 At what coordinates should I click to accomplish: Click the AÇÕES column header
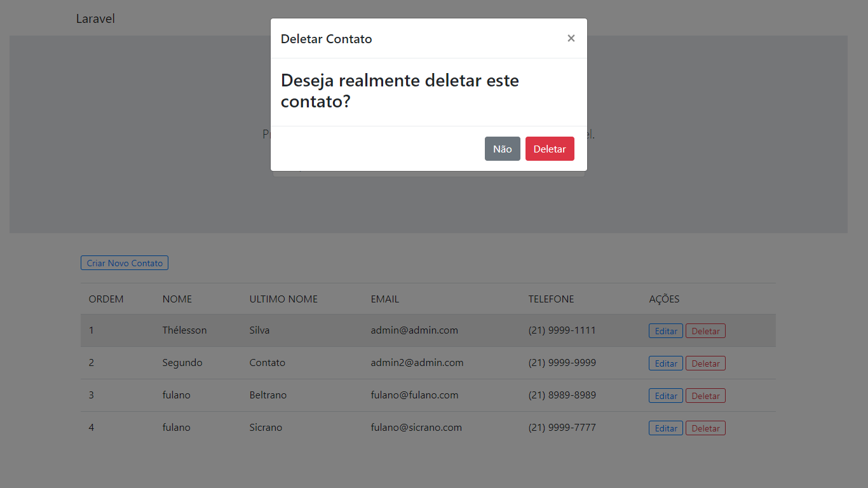tap(664, 299)
